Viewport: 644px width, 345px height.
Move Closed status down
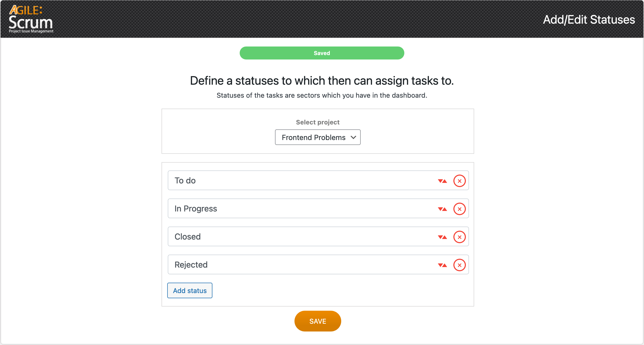[x=440, y=237]
